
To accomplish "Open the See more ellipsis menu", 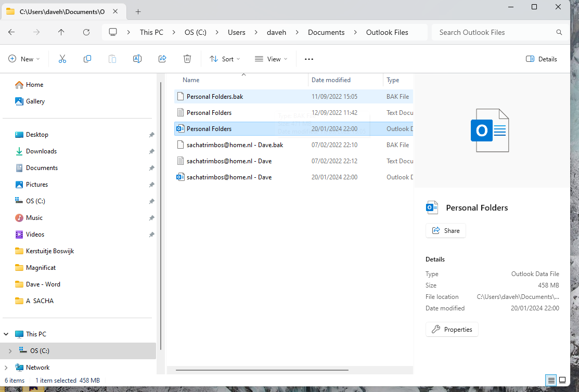I will (x=309, y=59).
